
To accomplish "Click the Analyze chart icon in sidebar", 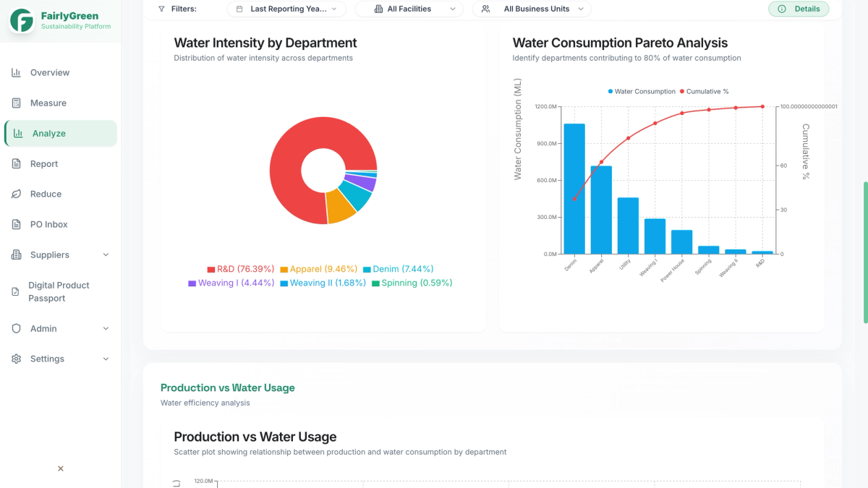I will tap(16, 133).
